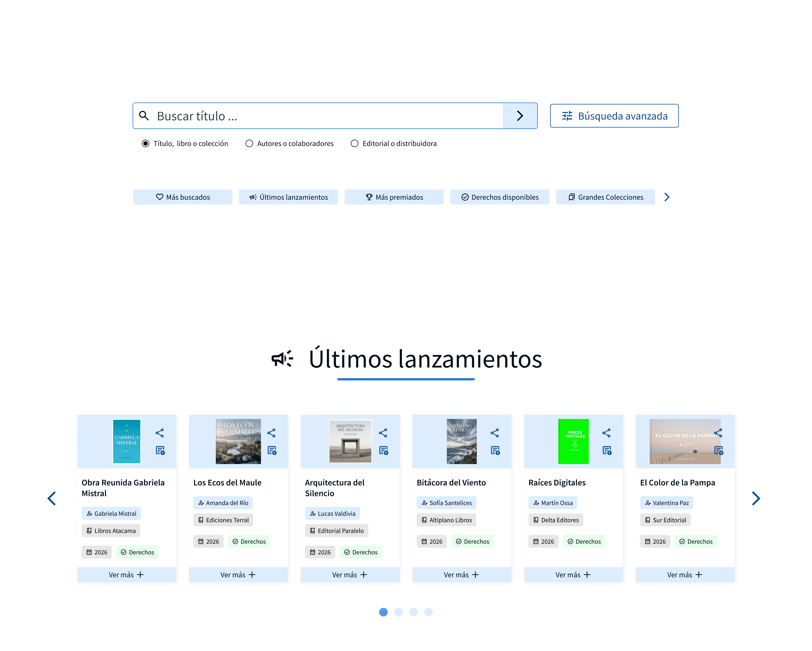Click publisher tag Libros Atacama
Image resolution: width=812 pixels, height=651 pixels.
(111, 531)
